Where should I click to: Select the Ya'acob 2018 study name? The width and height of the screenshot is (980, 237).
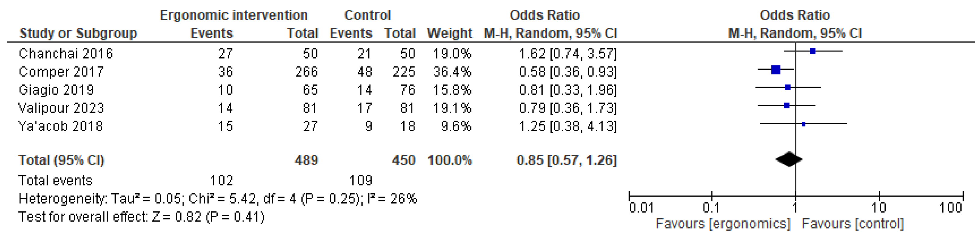pyautogui.click(x=61, y=126)
